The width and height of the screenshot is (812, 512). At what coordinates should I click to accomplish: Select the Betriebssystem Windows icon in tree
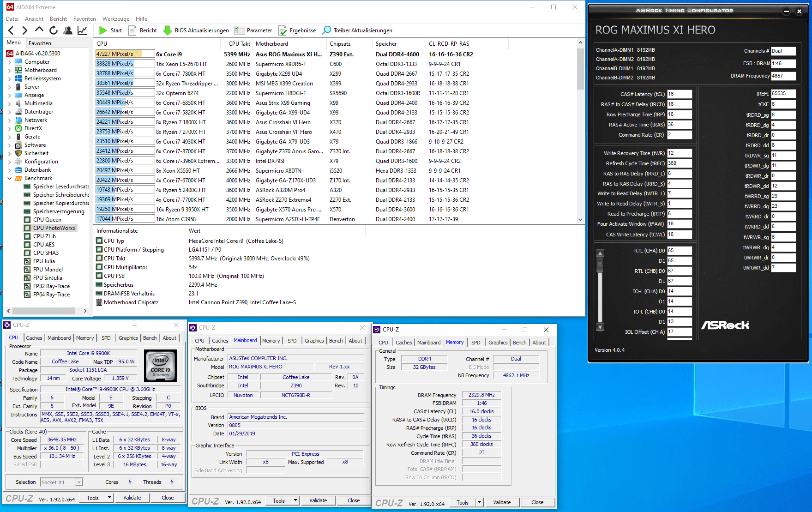18,78
